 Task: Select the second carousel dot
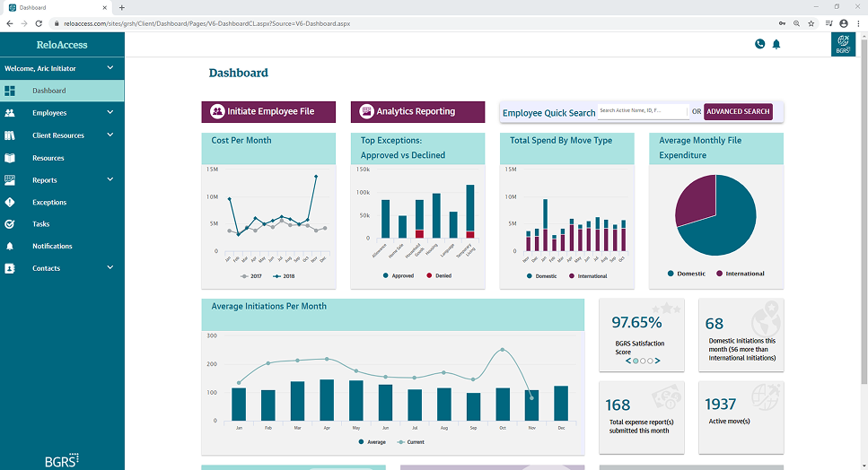(643, 361)
